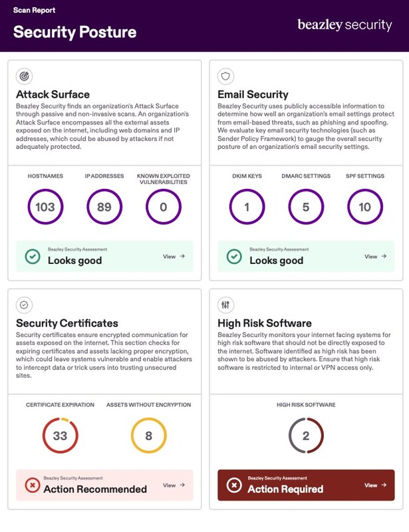
Task: Click the green check icon under Attack Surface
Action: coord(32,257)
